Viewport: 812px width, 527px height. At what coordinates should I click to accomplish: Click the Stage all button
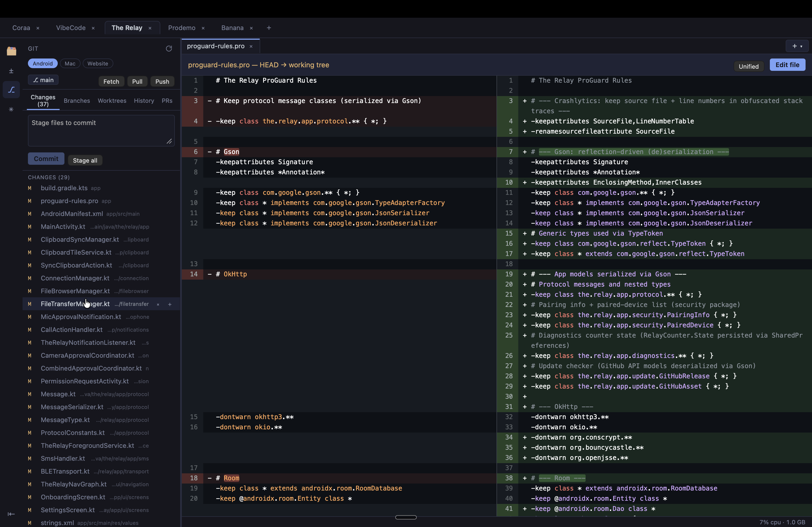coord(85,160)
